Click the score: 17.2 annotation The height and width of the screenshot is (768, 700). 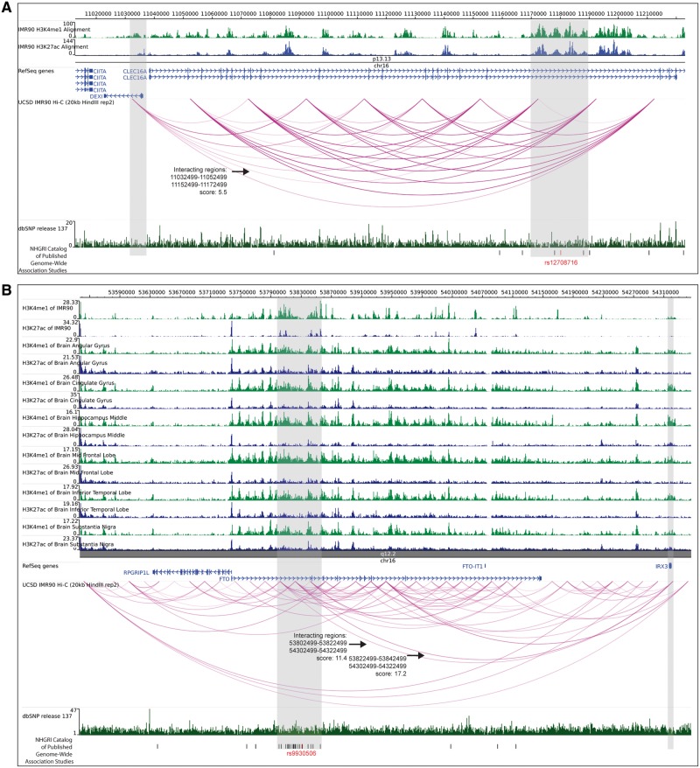pyautogui.click(x=391, y=674)
